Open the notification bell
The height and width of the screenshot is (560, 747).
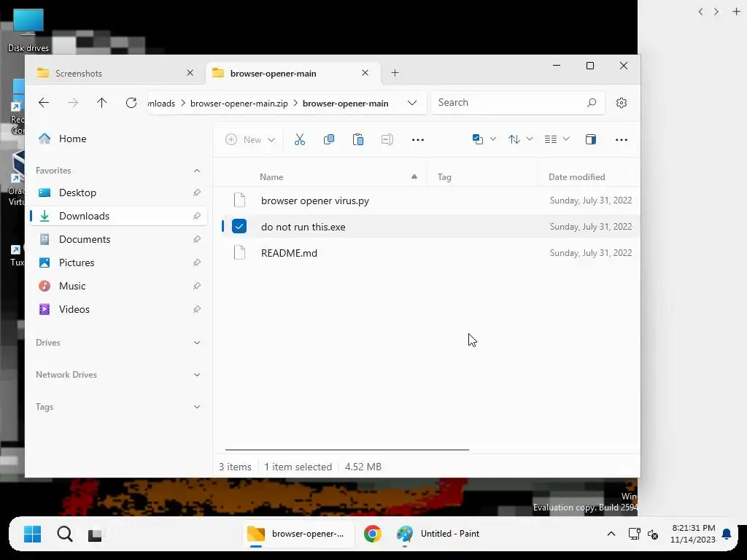coord(727,534)
